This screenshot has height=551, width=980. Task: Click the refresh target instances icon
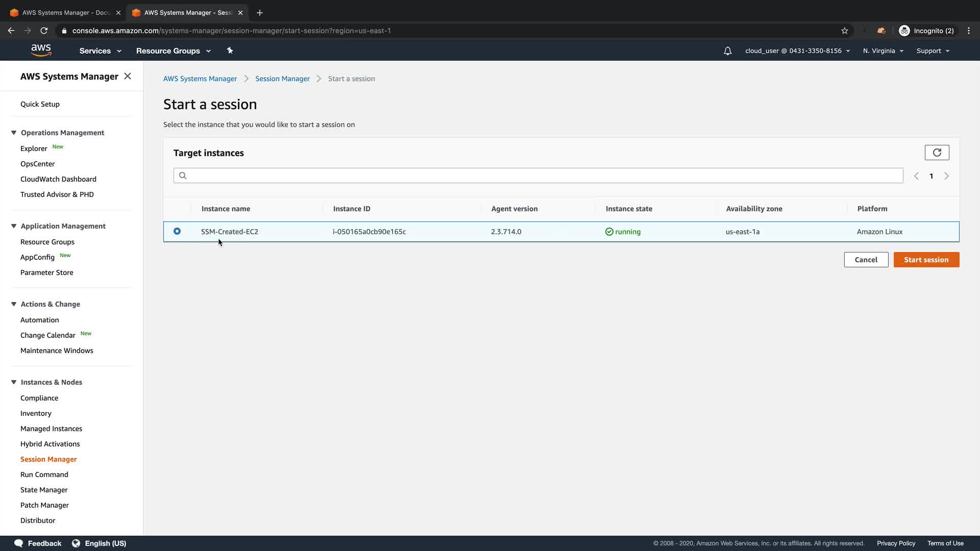click(x=937, y=153)
